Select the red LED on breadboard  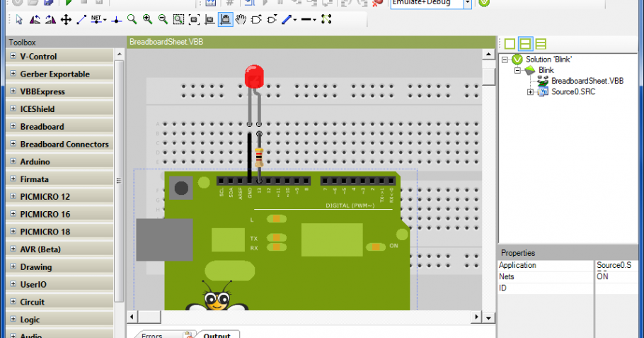coord(254,76)
